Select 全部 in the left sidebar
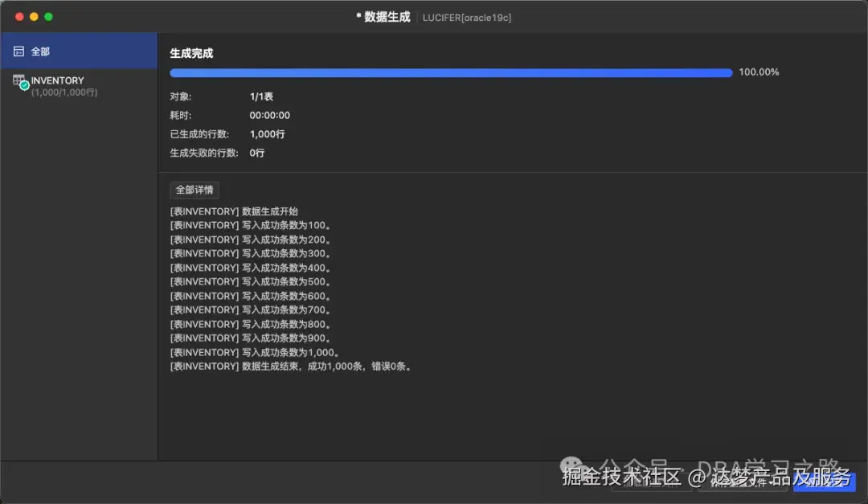Viewport: 868px width, 504px height. click(x=40, y=50)
